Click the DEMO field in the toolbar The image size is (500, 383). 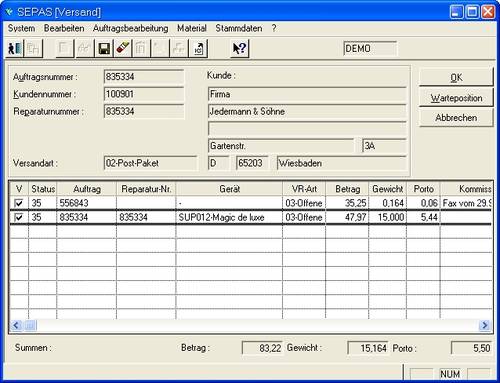point(370,49)
